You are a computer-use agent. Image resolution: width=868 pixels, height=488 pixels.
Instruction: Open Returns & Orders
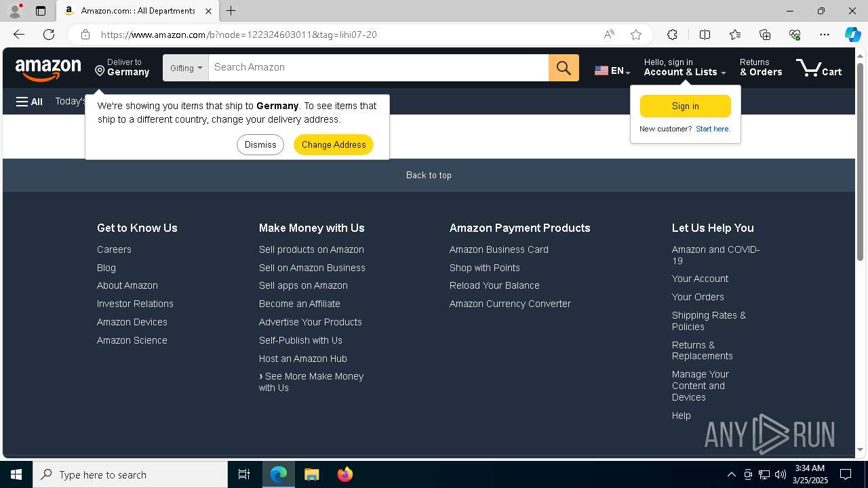(x=761, y=68)
